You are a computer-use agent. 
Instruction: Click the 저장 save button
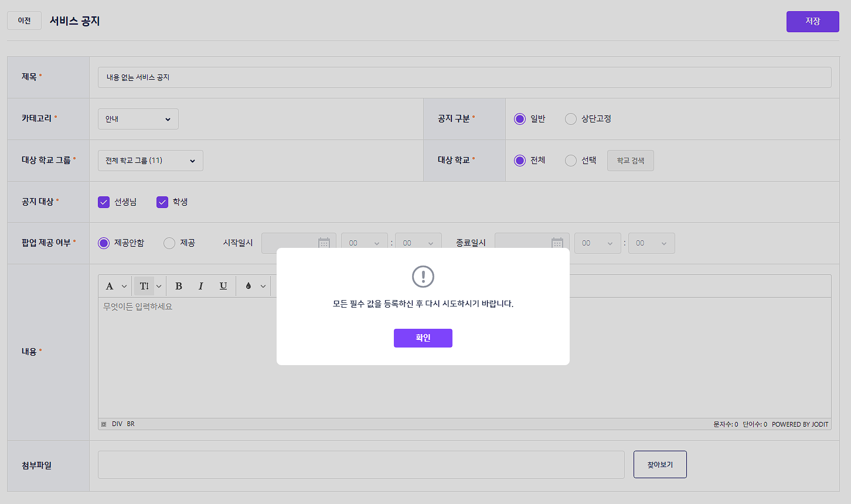[x=812, y=22]
